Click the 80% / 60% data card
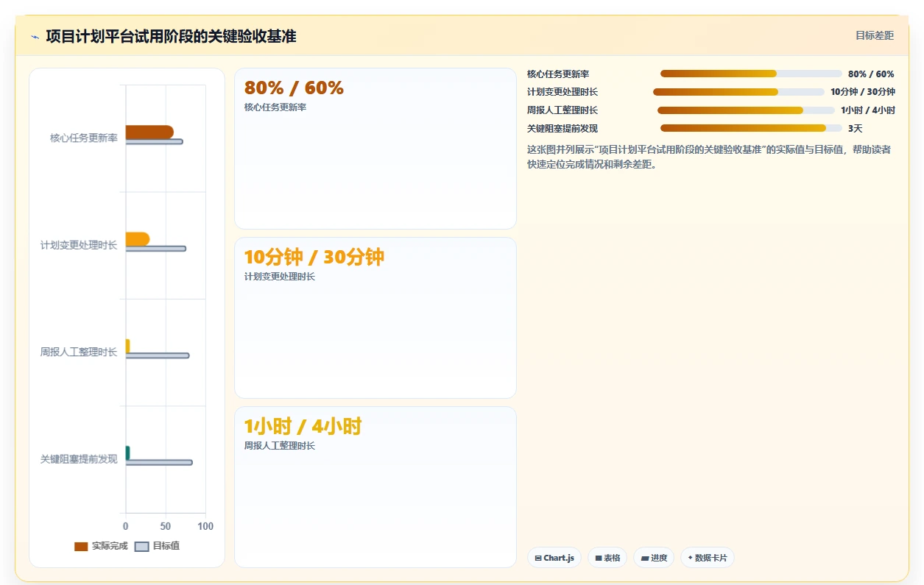 pyautogui.click(x=375, y=149)
